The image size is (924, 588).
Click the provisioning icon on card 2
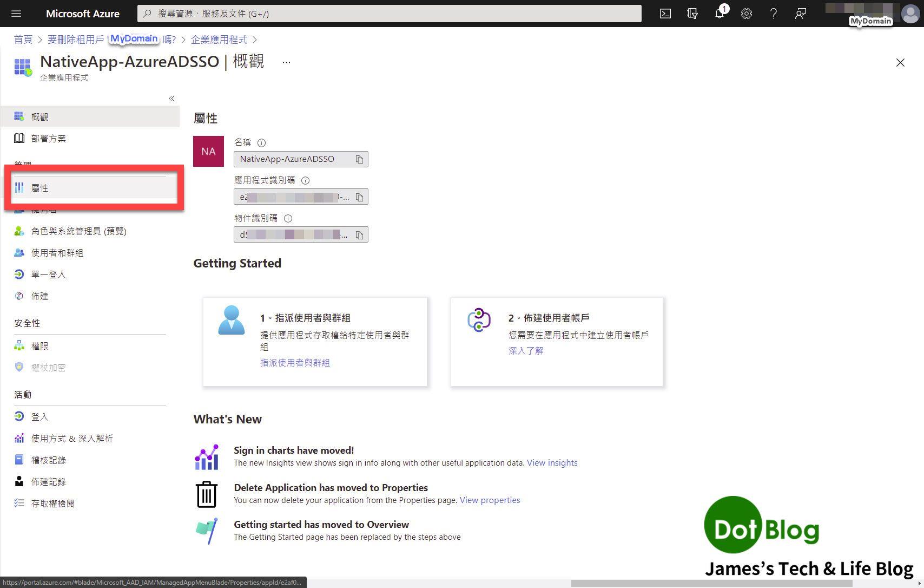coord(479,319)
